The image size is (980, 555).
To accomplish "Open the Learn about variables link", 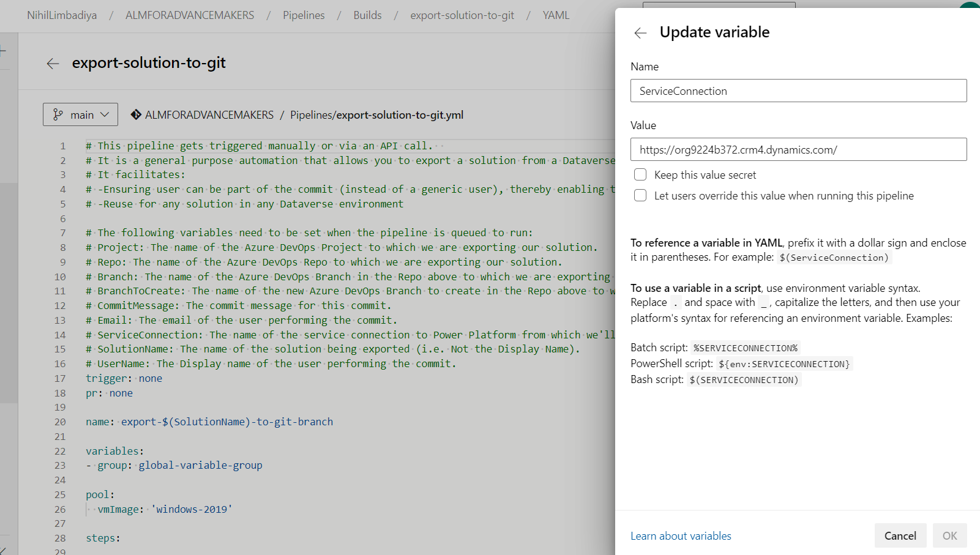I will [680, 535].
